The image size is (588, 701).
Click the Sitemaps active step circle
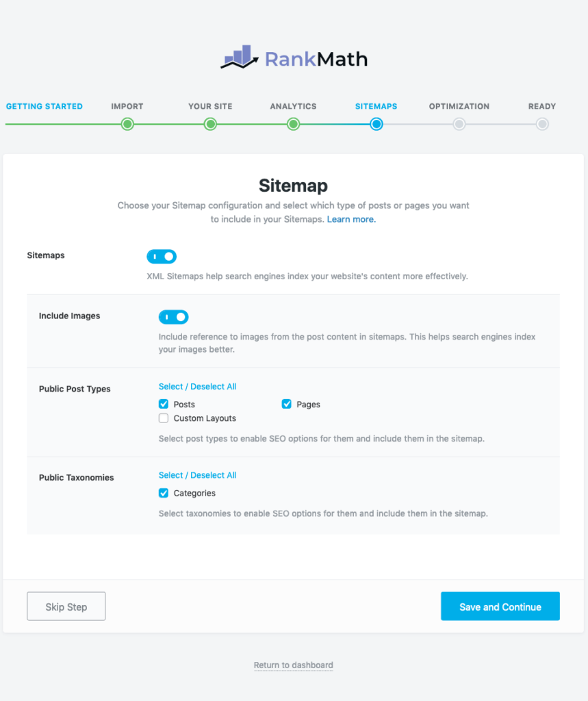coord(376,125)
